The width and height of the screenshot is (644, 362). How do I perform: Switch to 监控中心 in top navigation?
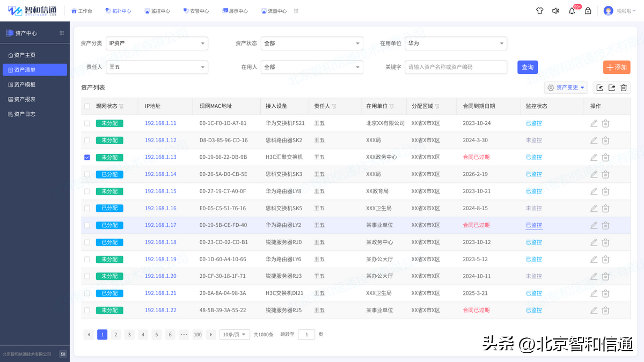tap(157, 11)
